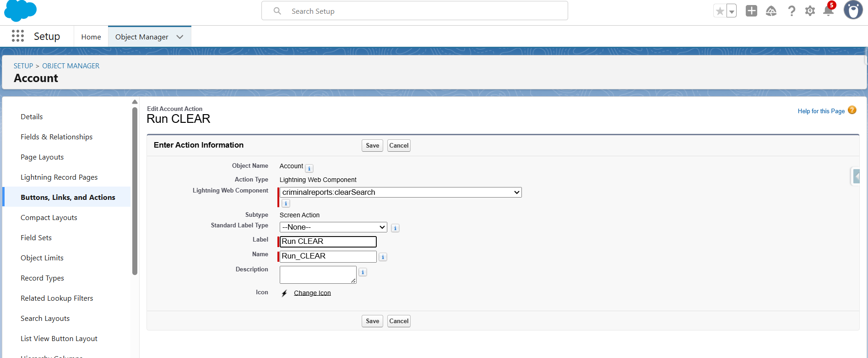The image size is (868, 358).
Task: Click the lightning bolt action icon
Action: click(x=284, y=293)
